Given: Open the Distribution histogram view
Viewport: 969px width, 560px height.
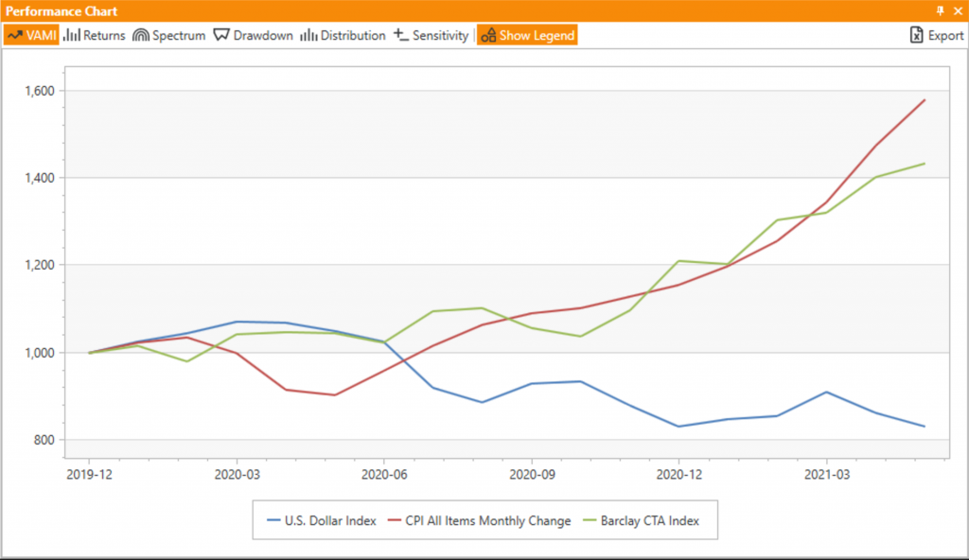Looking at the screenshot, I should click(343, 35).
